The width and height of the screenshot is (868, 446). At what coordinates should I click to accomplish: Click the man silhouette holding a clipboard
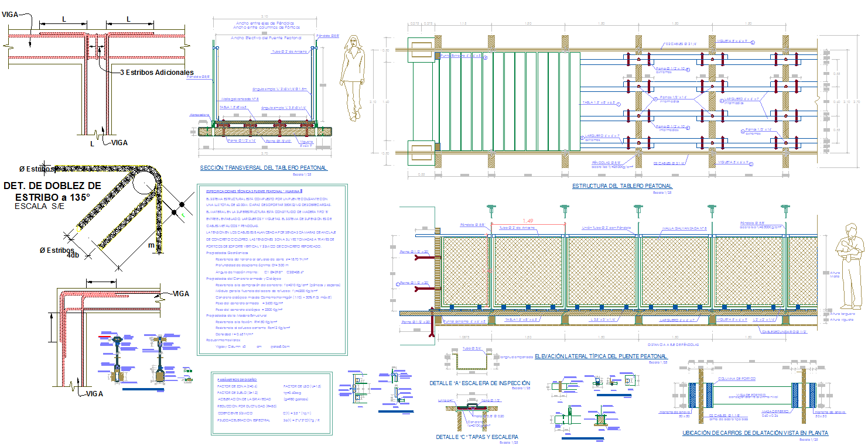tap(851, 266)
